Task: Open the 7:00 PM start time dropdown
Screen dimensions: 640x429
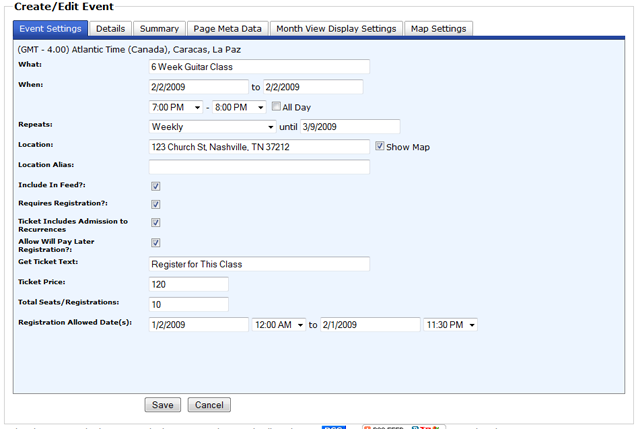Action: tap(177, 107)
